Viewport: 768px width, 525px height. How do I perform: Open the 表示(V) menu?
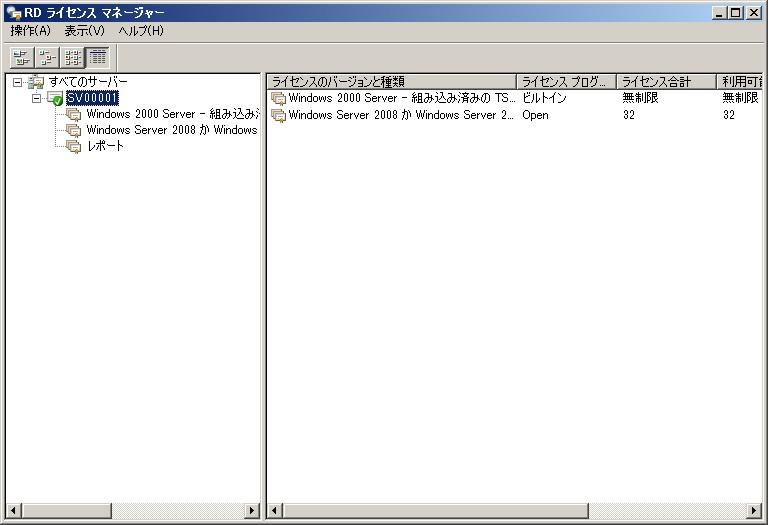(x=84, y=31)
